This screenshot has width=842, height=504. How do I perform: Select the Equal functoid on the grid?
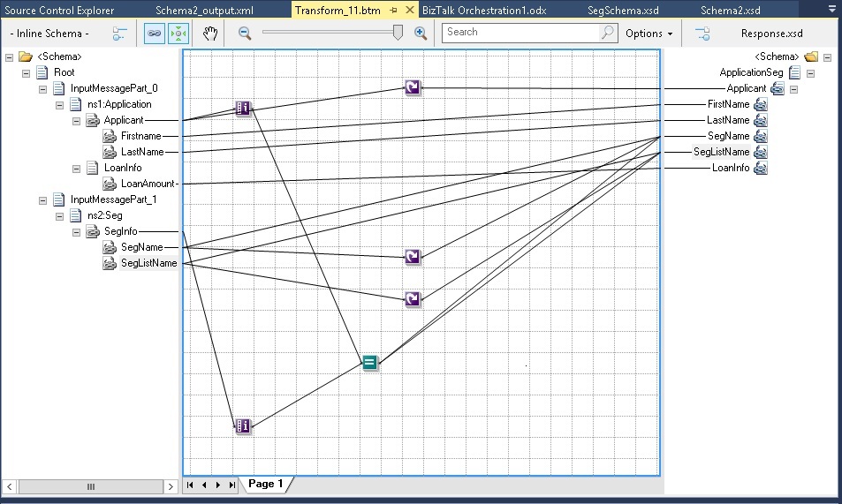(x=370, y=363)
